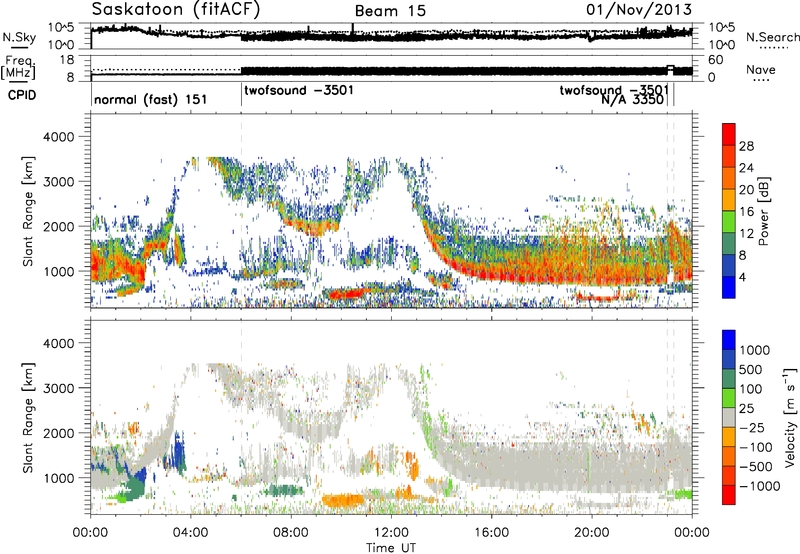Click the "60" Nave axis tick

(x=716, y=60)
